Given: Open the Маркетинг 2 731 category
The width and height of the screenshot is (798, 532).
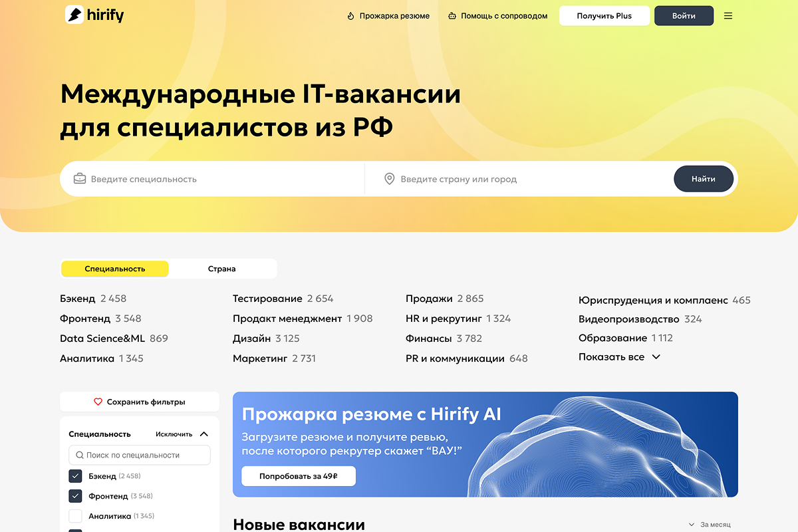Looking at the screenshot, I should tap(274, 358).
